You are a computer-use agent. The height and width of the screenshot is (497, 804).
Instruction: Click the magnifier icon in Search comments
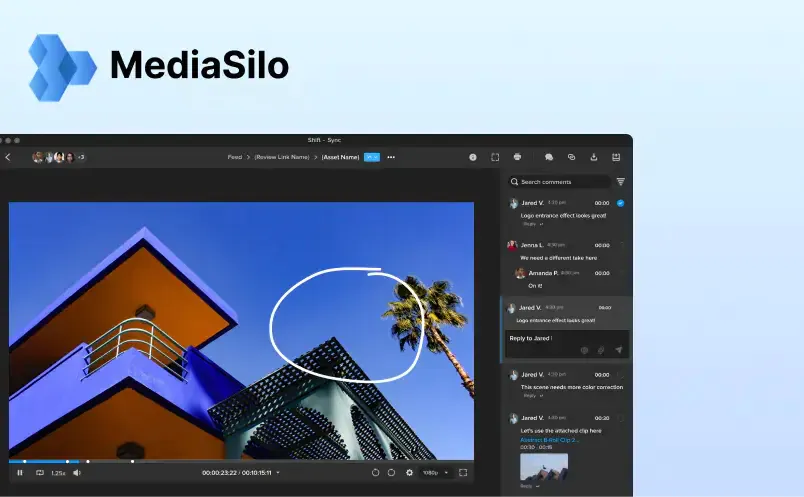[x=514, y=182]
